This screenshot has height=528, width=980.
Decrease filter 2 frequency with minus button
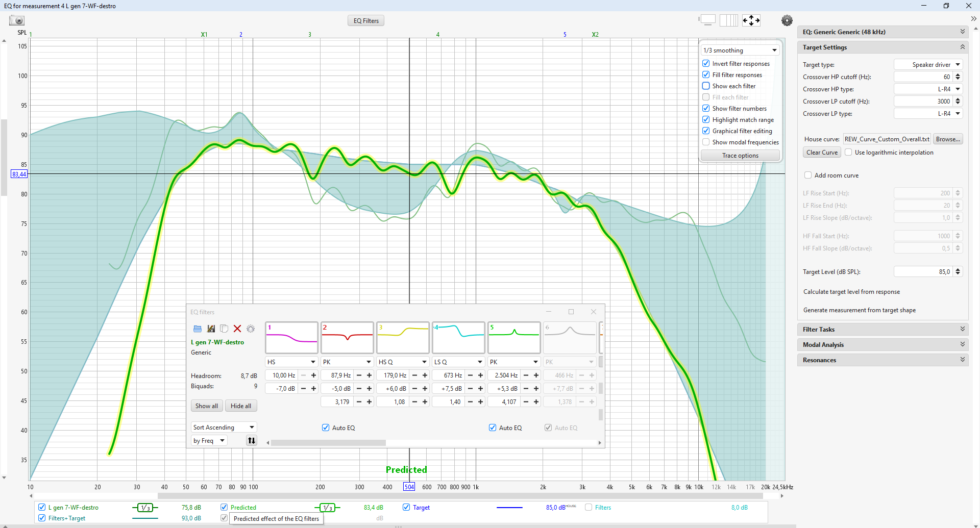coord(359,375)
